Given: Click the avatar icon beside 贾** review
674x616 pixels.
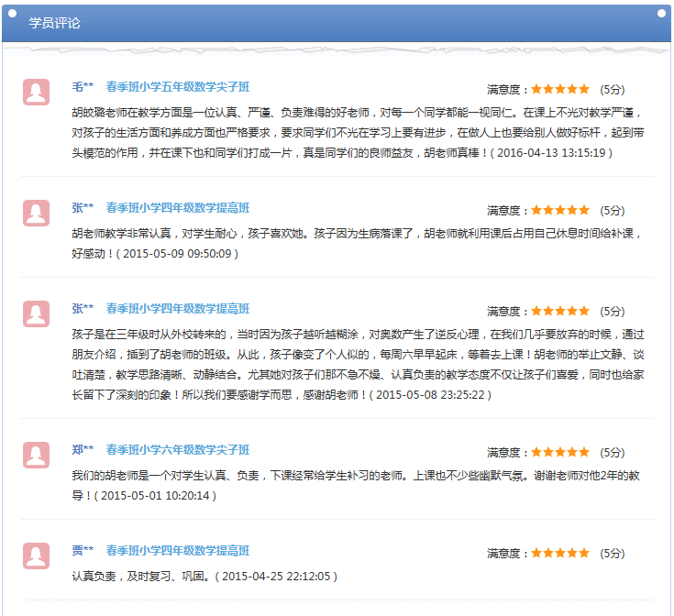Looking at the screenshot, I should (x=36, y=555).
